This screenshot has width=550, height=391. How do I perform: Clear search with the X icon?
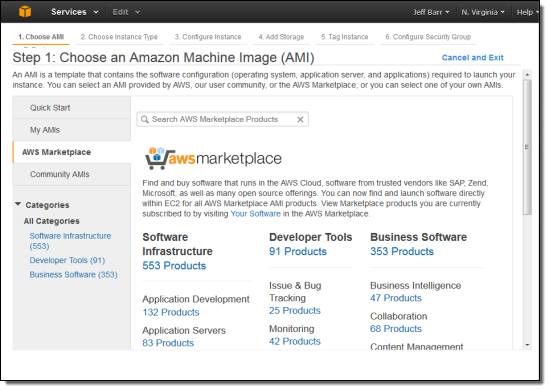(300, 120)
